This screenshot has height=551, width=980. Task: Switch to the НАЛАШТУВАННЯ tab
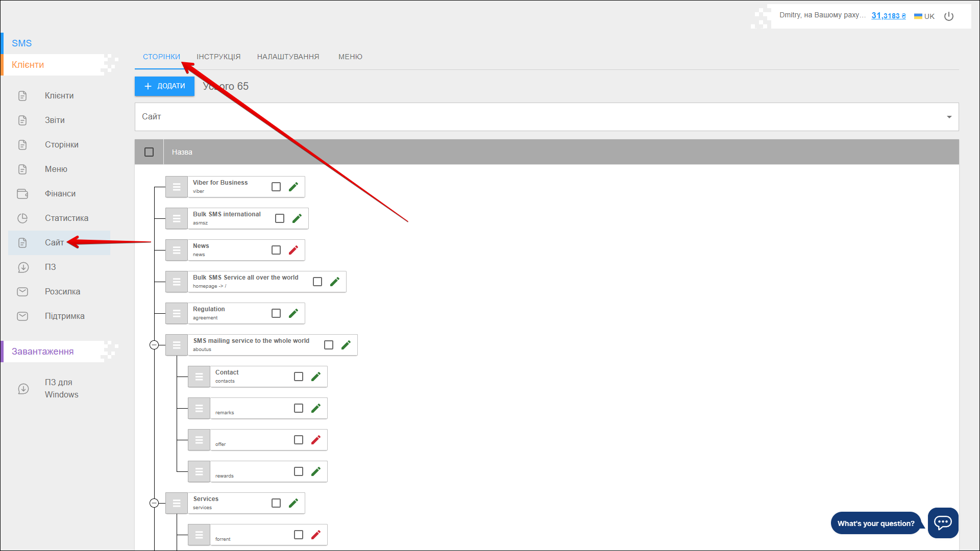point(288,57)
